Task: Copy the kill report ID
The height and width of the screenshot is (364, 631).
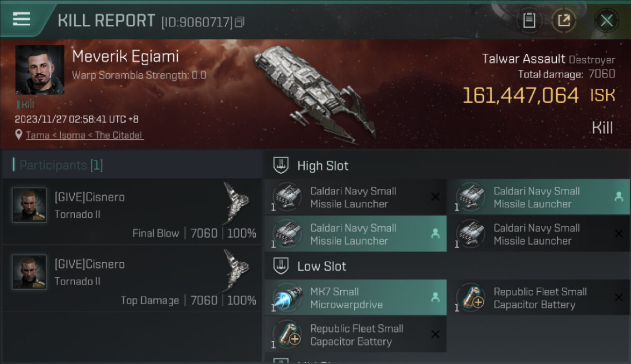Action: (x=240, y=22)
